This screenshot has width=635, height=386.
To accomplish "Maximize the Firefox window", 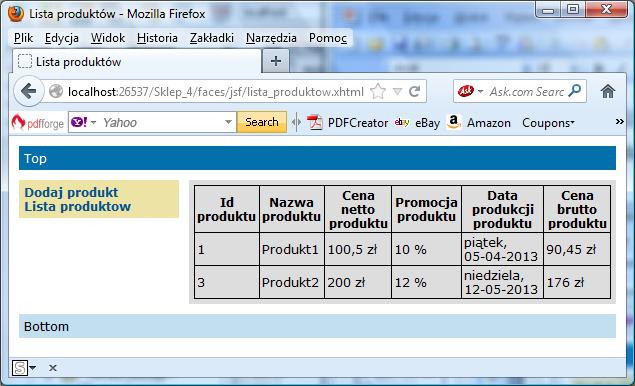I will pyautogui.click(x=573, y=10).
